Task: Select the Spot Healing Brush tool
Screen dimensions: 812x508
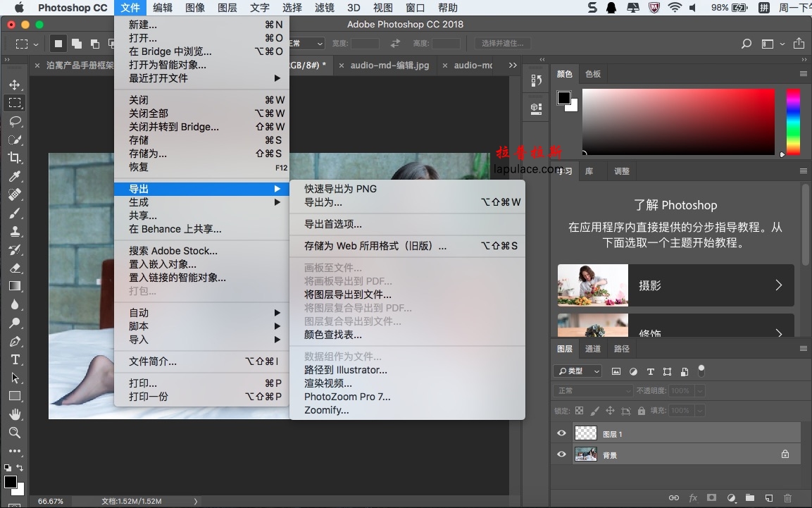Action: (x=15, y=194)
